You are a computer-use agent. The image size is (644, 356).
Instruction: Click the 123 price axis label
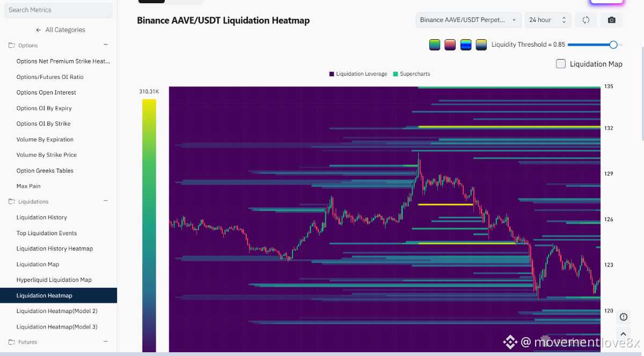(609, 265)
